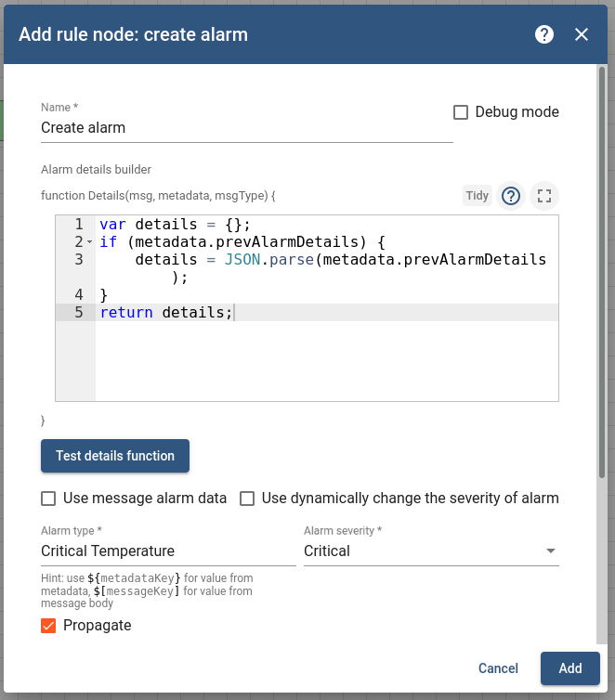Click the Add button

click(x=569, y=668)
